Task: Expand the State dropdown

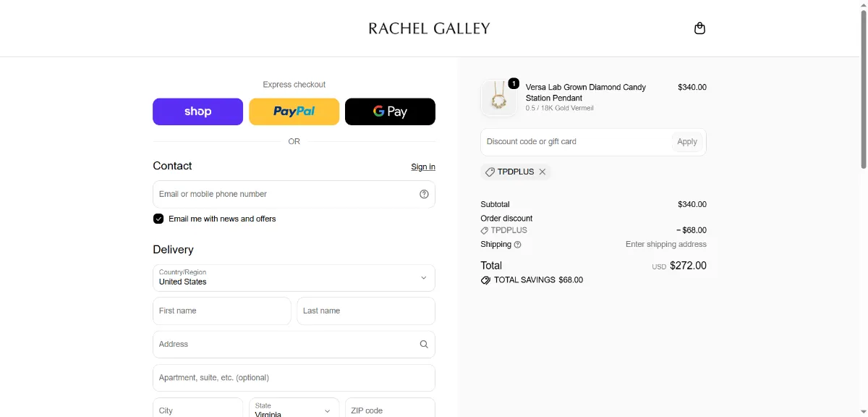Action: coord(294,410)
